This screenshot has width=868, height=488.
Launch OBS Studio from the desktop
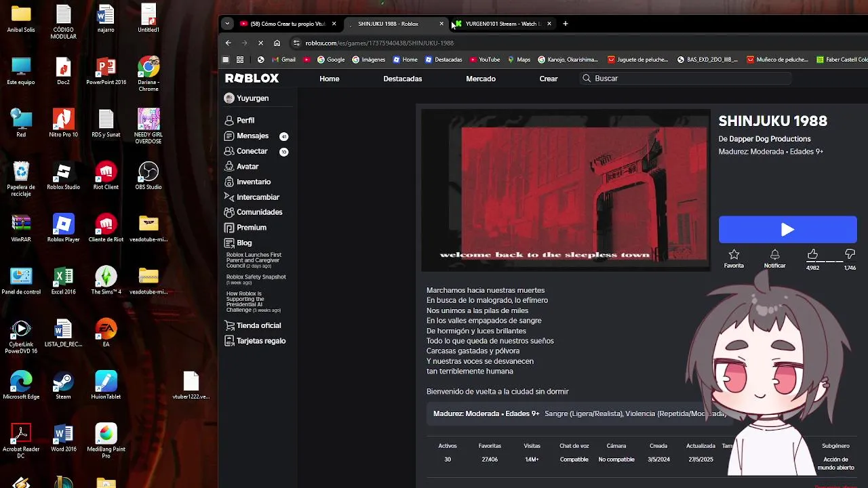(148, 176)
